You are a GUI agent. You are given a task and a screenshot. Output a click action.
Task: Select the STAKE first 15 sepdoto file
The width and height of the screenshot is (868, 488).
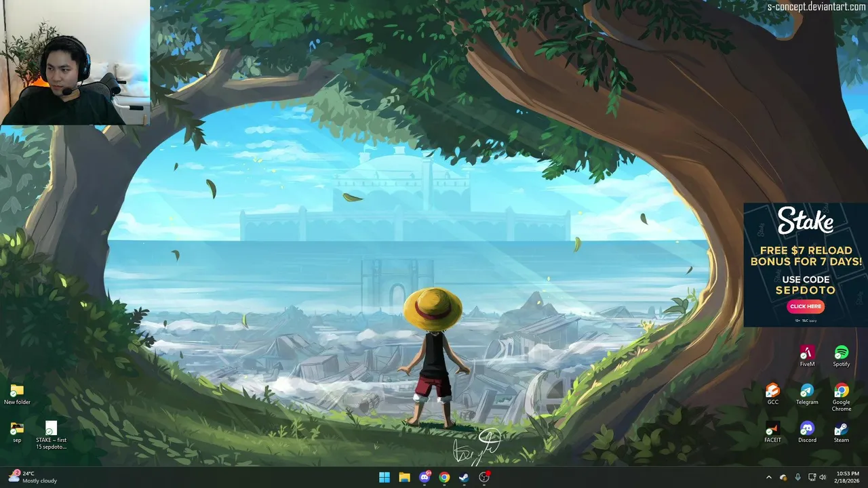(x=51, y=435)
